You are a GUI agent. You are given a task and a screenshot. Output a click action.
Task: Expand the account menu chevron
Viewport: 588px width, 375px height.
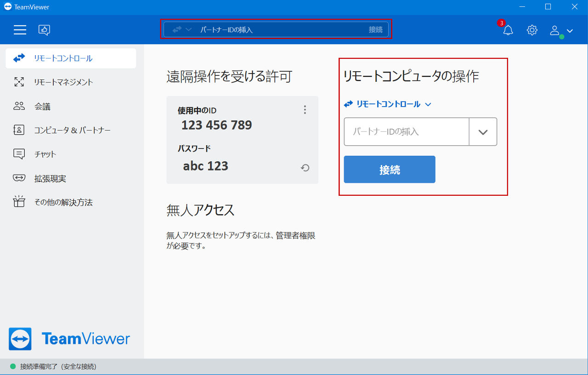(x=570, y=31)
